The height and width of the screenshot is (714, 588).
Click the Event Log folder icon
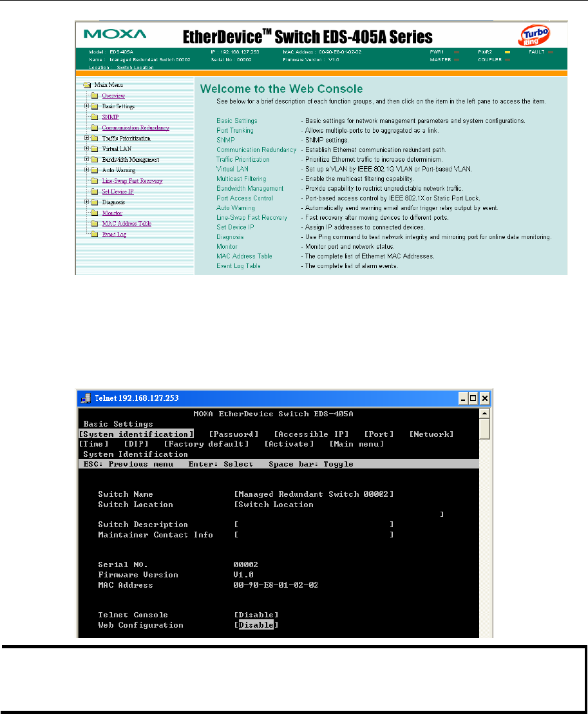point(94,234)
